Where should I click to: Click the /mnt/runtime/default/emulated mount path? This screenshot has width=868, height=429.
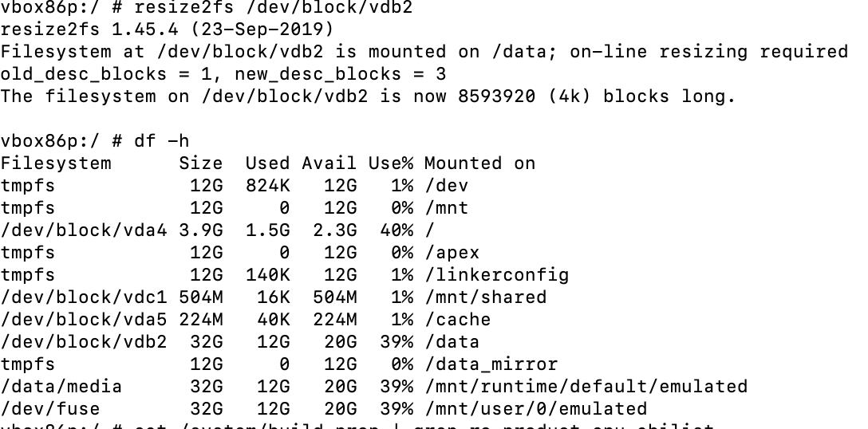coord(586,387)
